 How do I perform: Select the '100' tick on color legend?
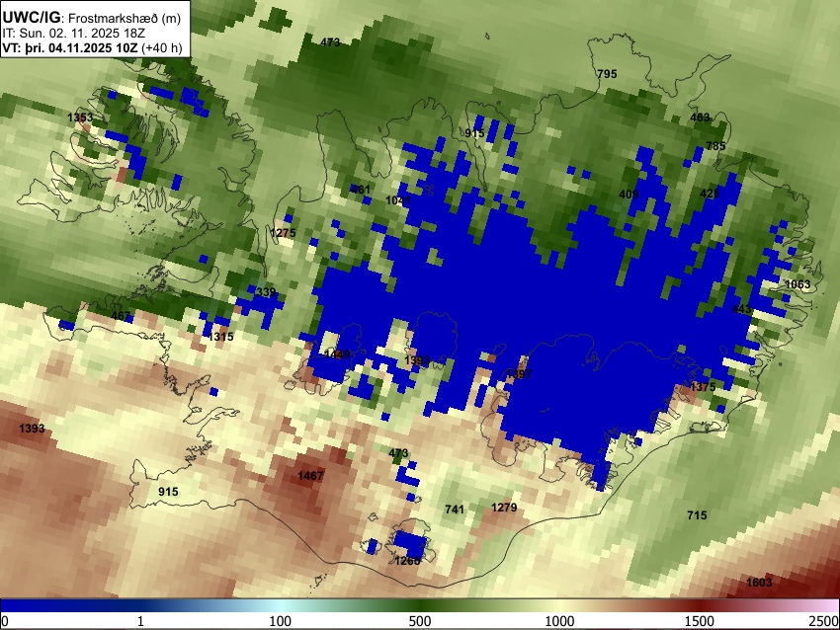point(281,621)
